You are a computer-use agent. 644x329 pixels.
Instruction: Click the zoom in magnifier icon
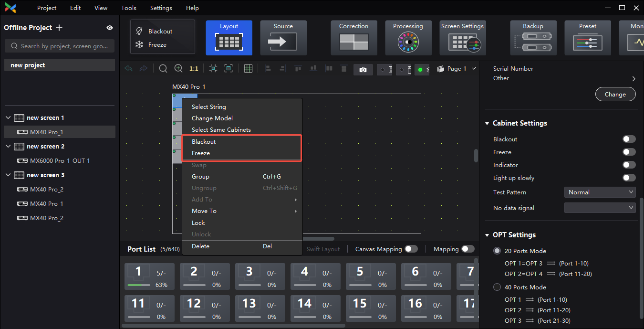pos(178,69)
